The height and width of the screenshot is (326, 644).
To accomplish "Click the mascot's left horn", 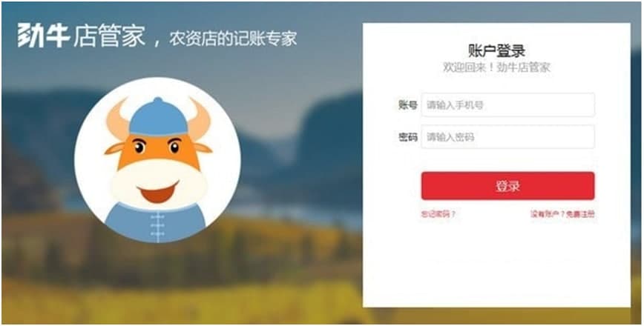I will click(118, 119).
